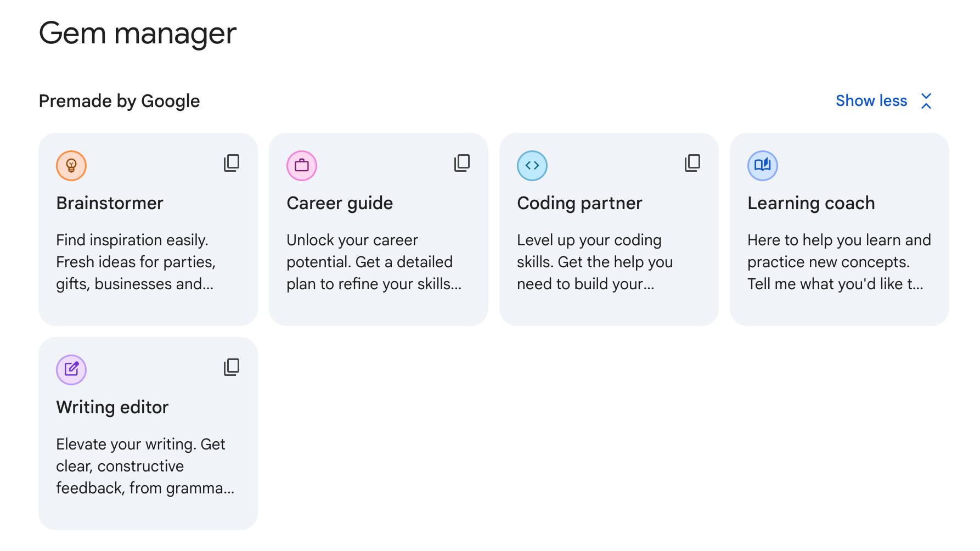Click the Writing editor pencil icon
Screen dimensions: 980x551
(x=71, y=370)
